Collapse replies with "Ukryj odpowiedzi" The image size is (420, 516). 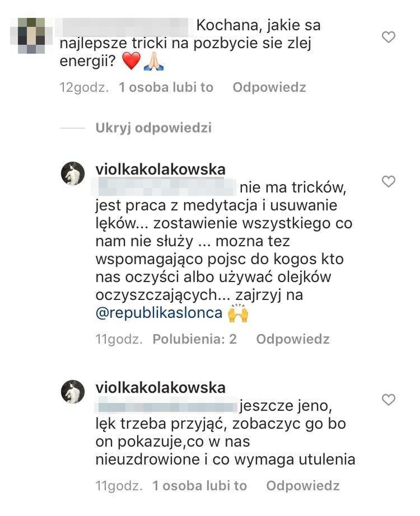click(x=153, y=128)
